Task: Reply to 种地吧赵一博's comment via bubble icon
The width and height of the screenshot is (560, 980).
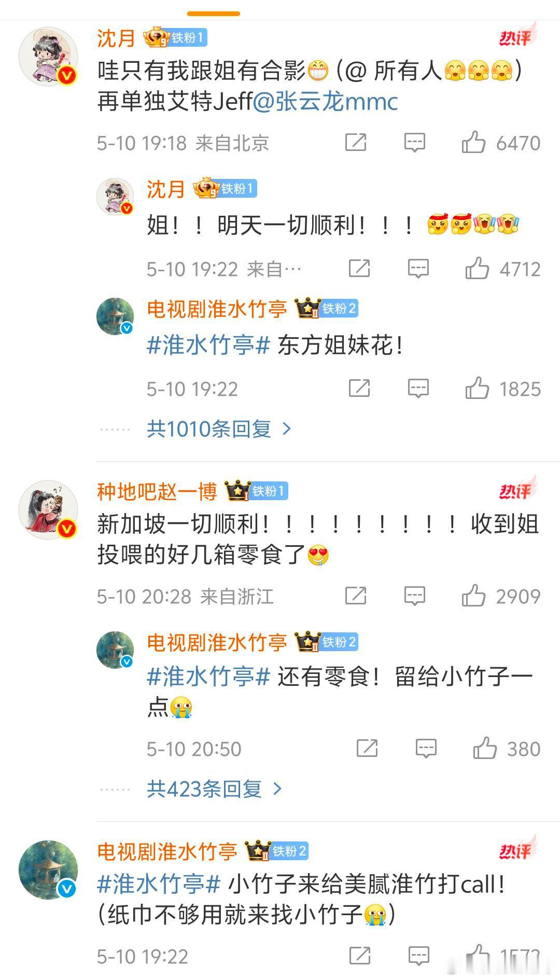Action: tap(415, 596)
